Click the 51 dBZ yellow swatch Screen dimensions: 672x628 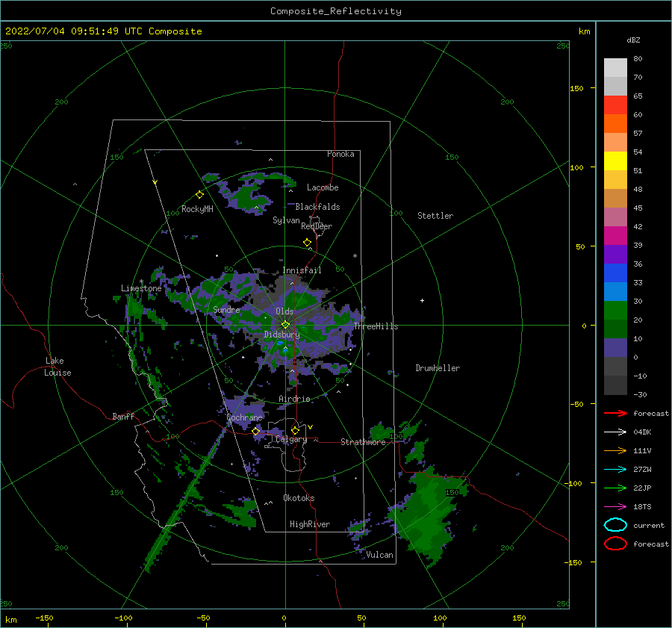pos(615,161)
